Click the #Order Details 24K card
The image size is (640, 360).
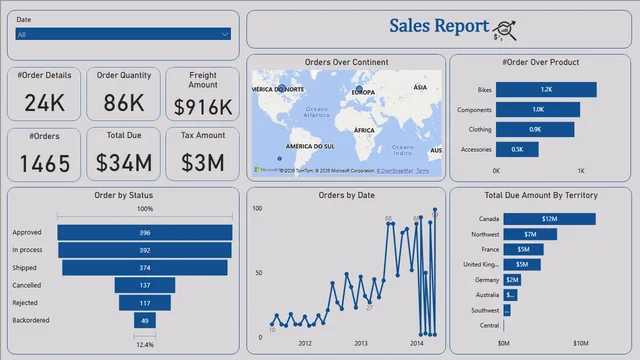pos(44,94)
